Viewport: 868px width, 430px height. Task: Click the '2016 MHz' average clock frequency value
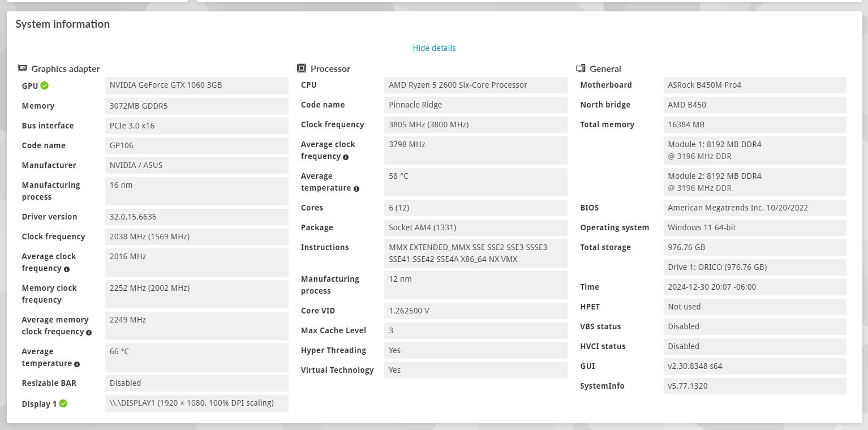[x=197, y=263]
